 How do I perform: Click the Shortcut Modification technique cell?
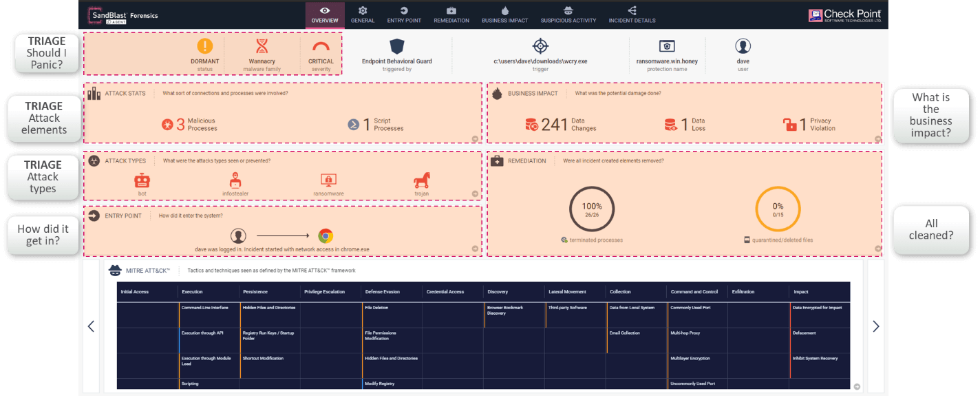pyautogui.click(x=270, y=366)
